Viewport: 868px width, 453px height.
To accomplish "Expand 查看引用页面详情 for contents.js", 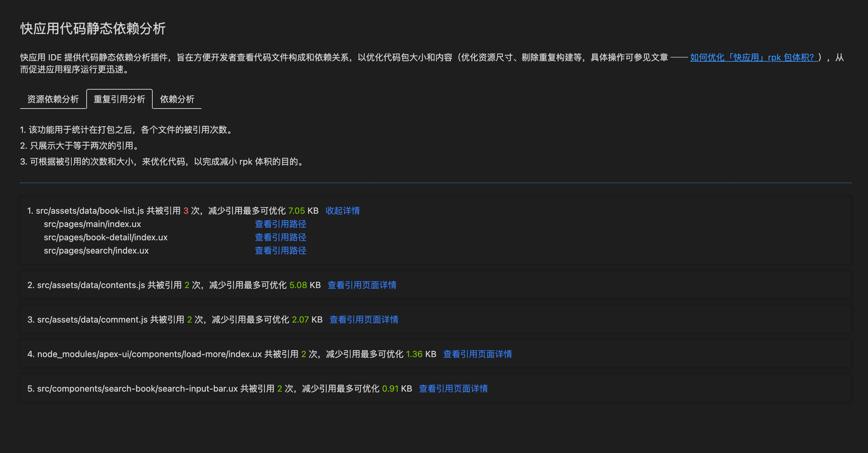I will pyautogui.click(x=362, y=285).
